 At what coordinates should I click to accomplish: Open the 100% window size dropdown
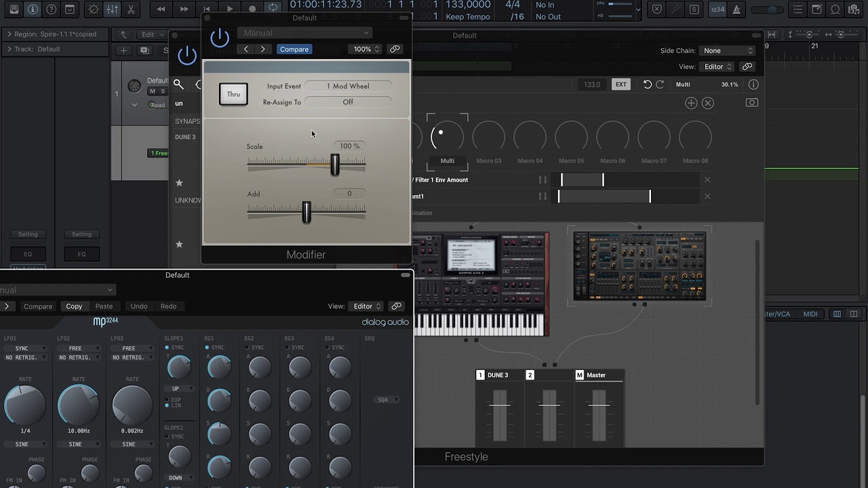pyautogui.click(x=366, y=49)
